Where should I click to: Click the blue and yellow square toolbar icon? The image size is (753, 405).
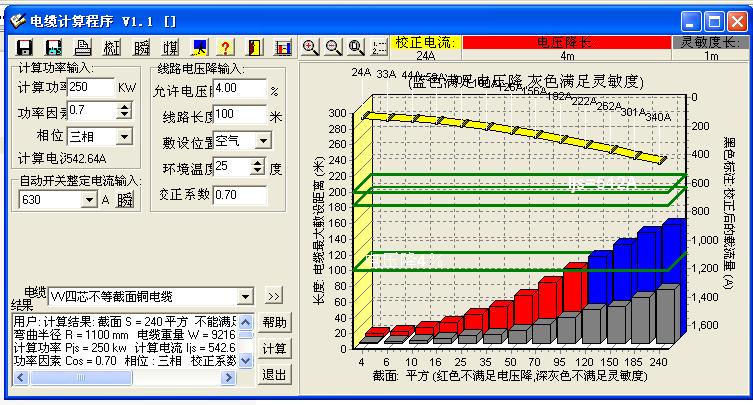199,48
